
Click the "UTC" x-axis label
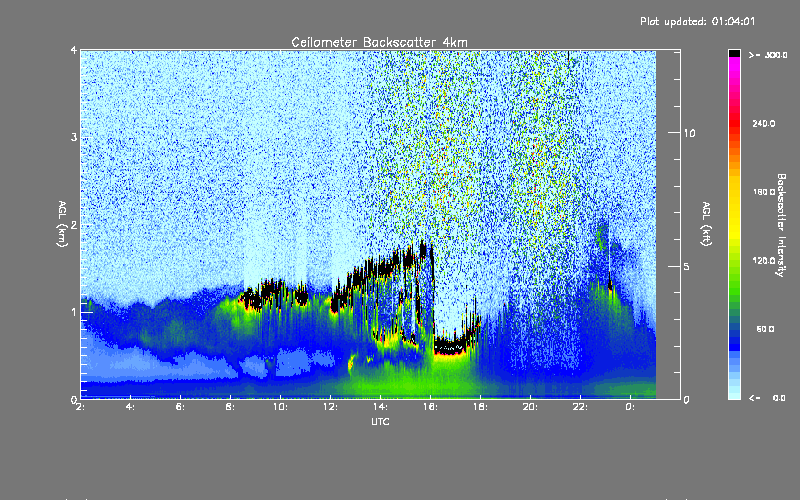(380, 421)
